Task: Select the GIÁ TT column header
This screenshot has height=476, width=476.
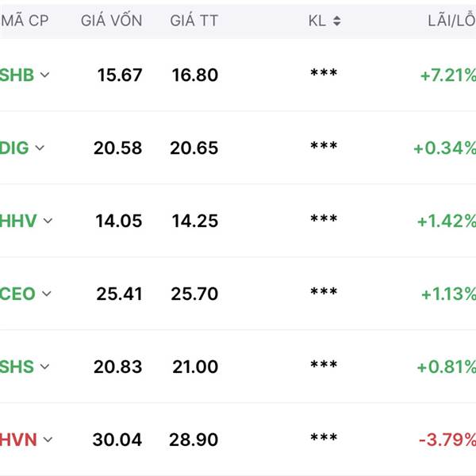Action: click(194, 21)
